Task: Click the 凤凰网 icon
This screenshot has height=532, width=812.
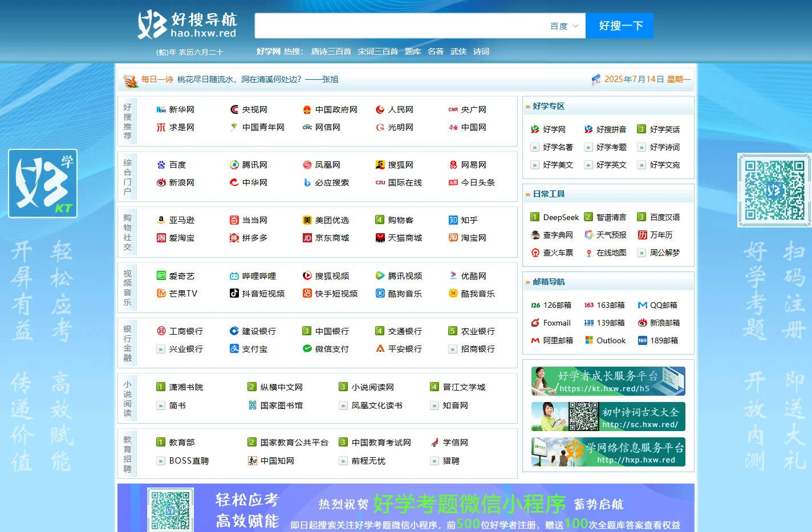Action: click(307, 165)
